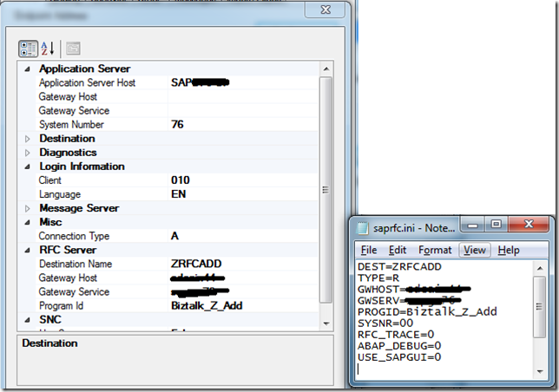
Task: Click empty Gateway Service field under Application Server
Action: pos(243,111)
